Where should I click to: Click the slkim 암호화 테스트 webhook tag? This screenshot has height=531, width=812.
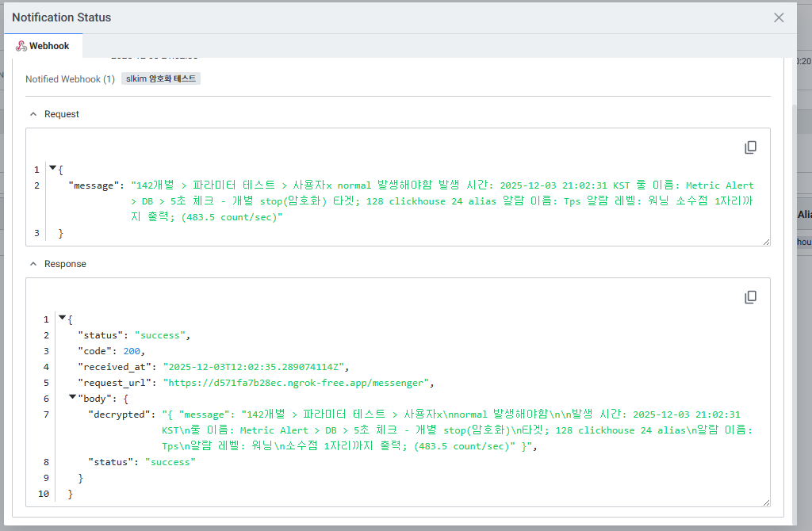pyautogui.click(x=161, y=79)
